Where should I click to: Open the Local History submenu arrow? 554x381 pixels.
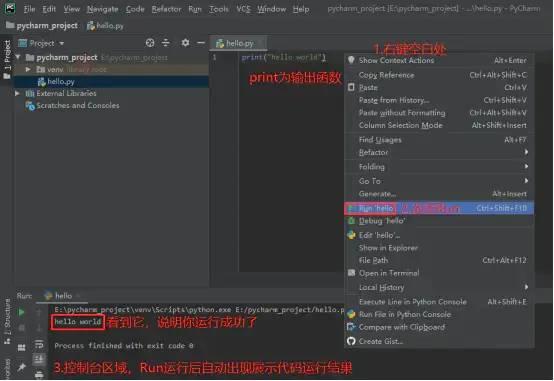tap(526, 287)
